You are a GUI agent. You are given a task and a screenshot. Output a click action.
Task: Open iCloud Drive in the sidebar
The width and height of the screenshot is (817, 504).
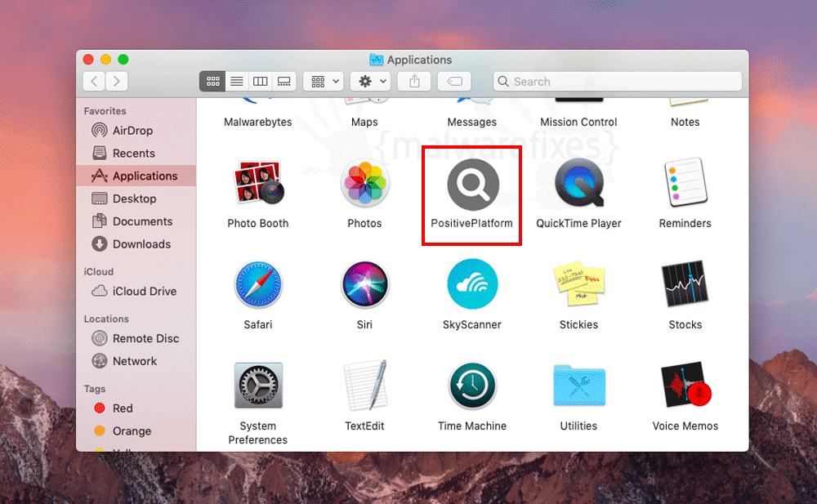pyautogui.click(x=136, y=292)
